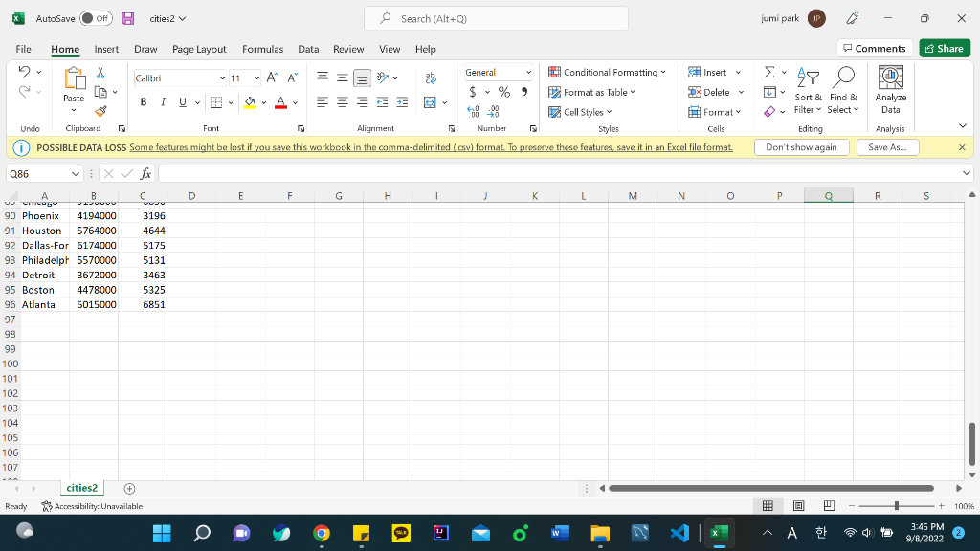The height and width of the screenshot is (551, 980).
Task: Select the Format Painter brush
Action: (x=100, y=111)
